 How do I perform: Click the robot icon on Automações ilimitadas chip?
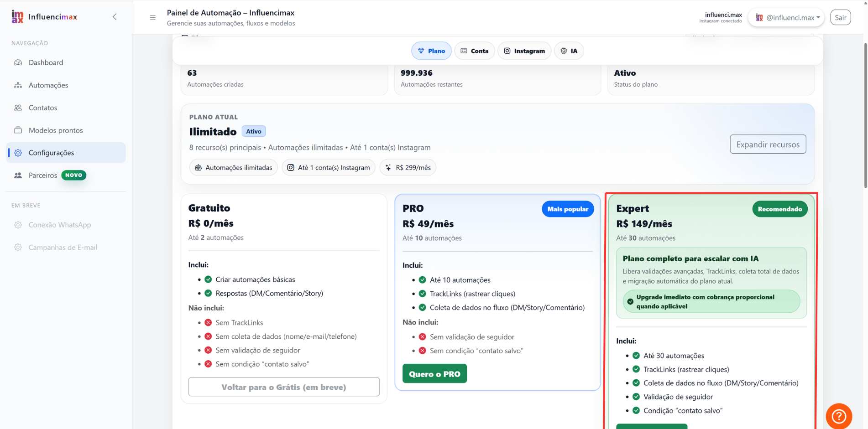(x=198, y=167)
